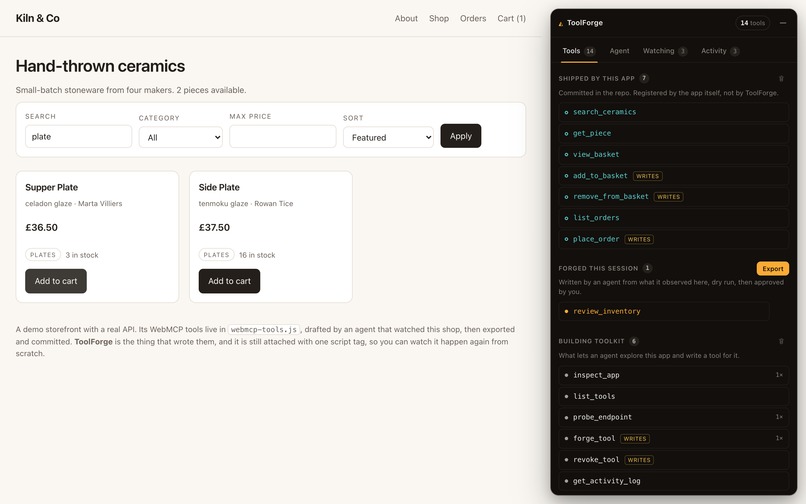Minimize the ToolForge panel
The image size is (806, 504).
click(x=782, y=23)
